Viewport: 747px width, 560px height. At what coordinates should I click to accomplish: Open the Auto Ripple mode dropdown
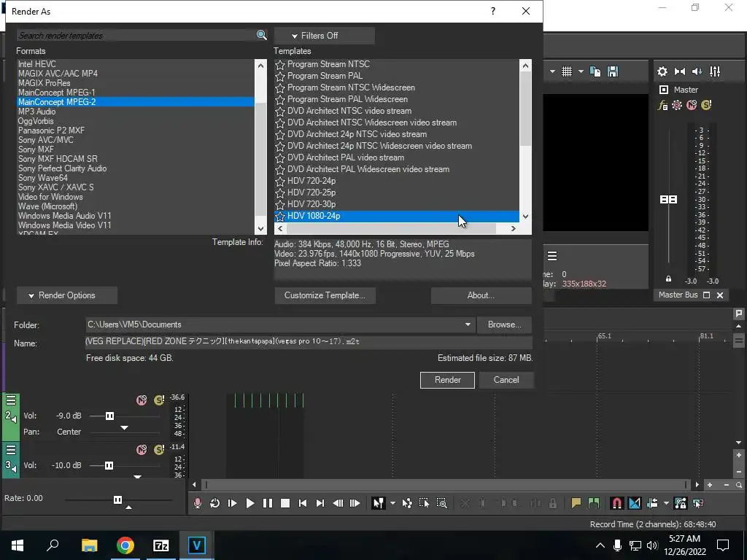666,503
